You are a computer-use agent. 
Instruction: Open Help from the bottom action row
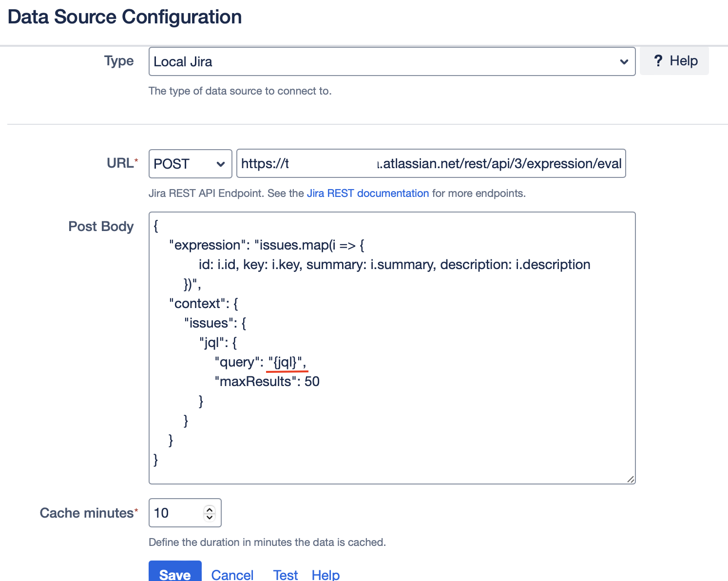click(326, 574)
